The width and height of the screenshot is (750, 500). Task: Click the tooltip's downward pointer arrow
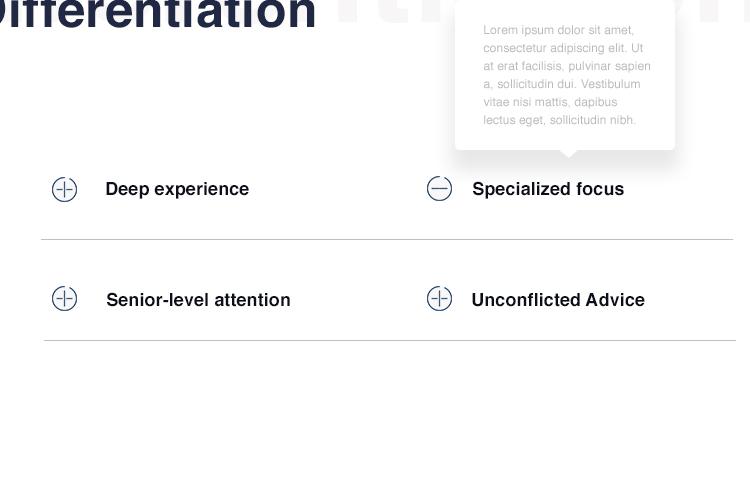coord(568,154)
